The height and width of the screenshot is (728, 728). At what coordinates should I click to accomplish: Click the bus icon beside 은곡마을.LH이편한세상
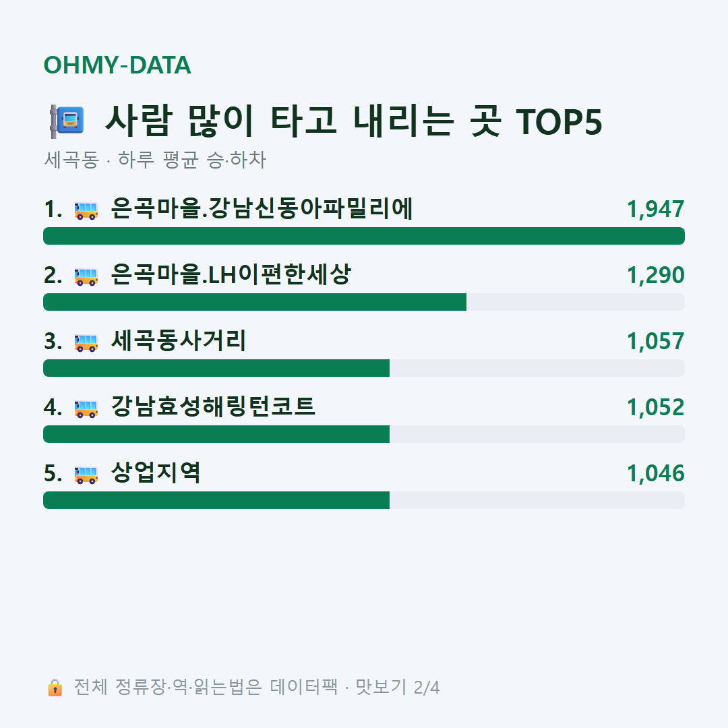pyautogui.click(x=86, y=277)
